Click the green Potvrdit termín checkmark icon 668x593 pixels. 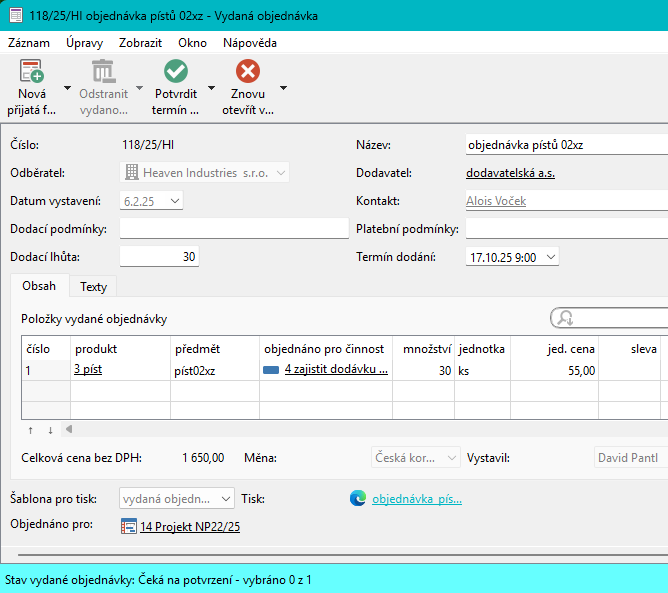(176, 72)
